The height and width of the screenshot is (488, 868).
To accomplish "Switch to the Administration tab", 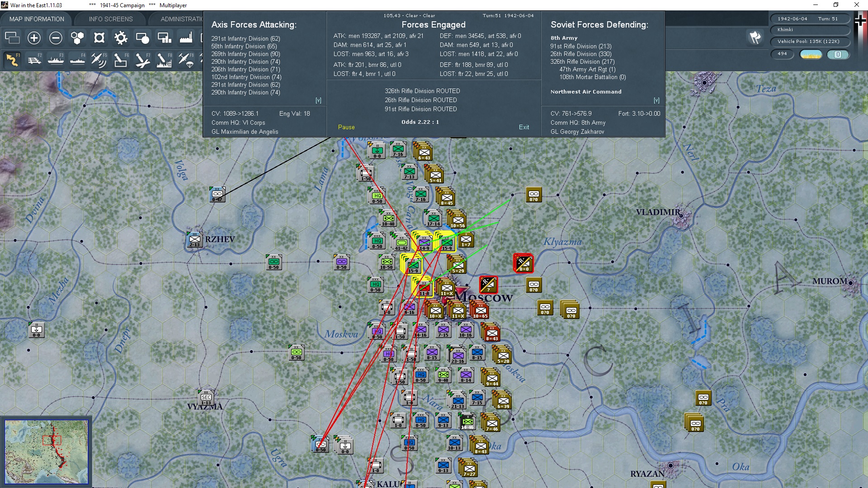I will [182, 19].
